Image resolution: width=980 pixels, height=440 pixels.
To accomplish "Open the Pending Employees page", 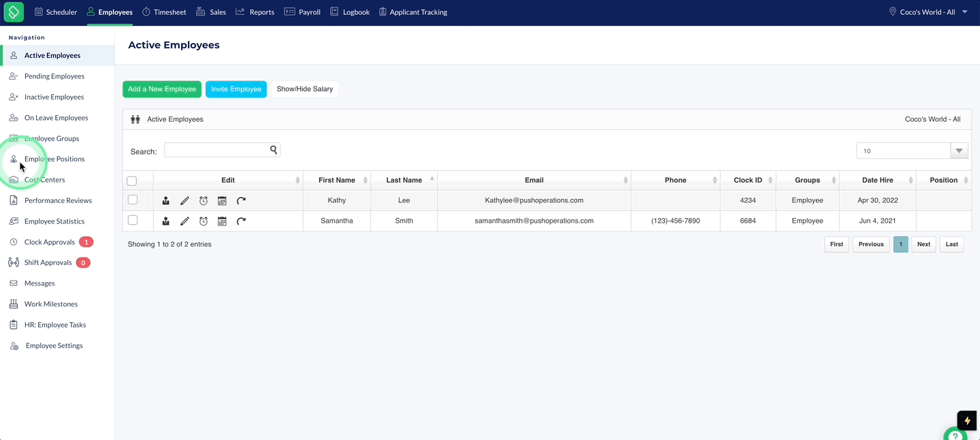I will pyautogui.click(x=54, y=76).
